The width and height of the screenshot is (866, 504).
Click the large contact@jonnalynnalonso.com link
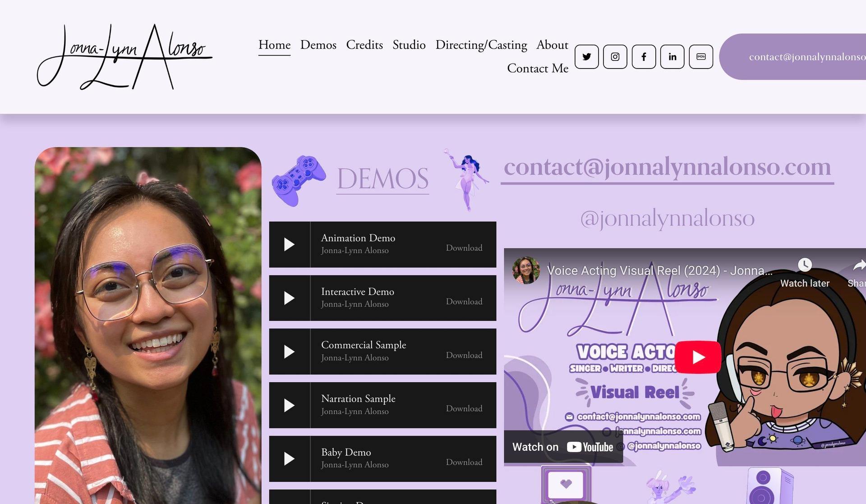click(667, 168)
